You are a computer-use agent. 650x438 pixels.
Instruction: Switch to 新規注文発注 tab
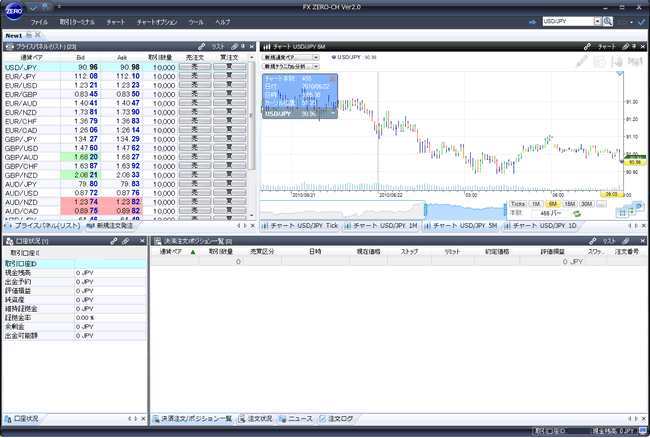(x=110, y=226)
